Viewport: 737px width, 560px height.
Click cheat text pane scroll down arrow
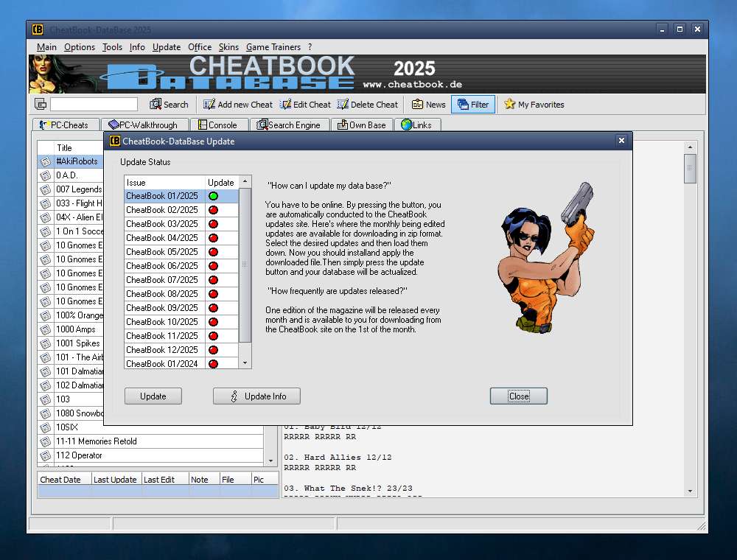click(690, 491)
